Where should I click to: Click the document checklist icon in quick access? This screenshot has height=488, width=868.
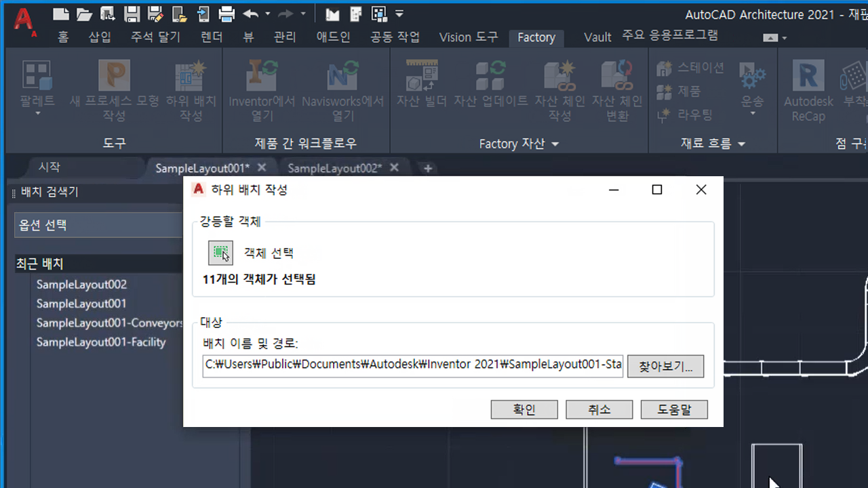pos(356,13)
